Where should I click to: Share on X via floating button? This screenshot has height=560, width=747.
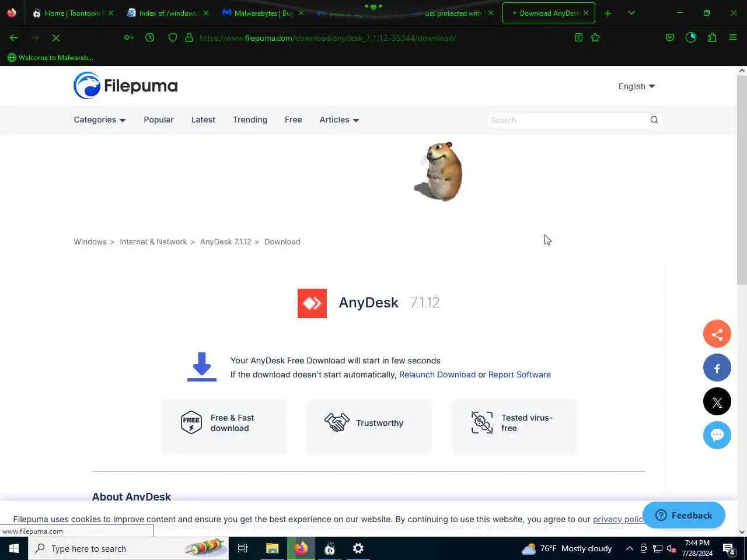pyautogui.click(x=717, y=402)
